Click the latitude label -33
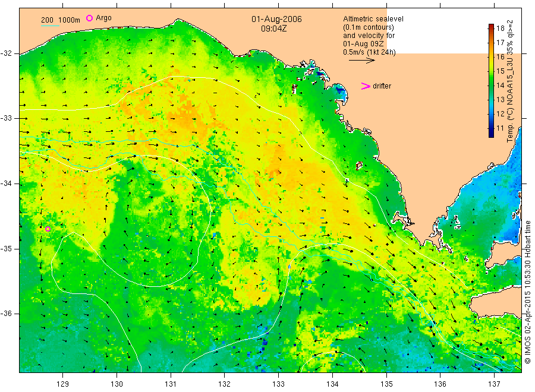Viewport: 535px width, 392px height. pyautogui.click(x=6, y=118)
